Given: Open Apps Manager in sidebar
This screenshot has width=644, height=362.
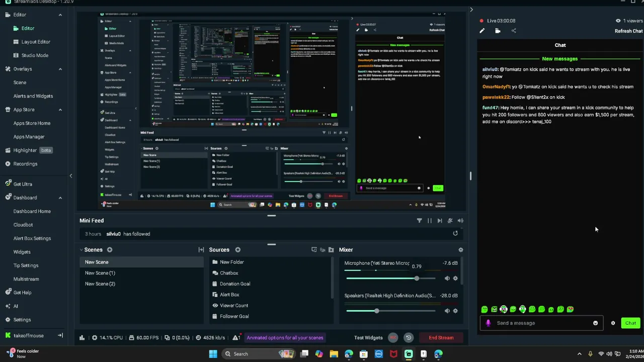Looking at the screenshot, I should point(29,137).
